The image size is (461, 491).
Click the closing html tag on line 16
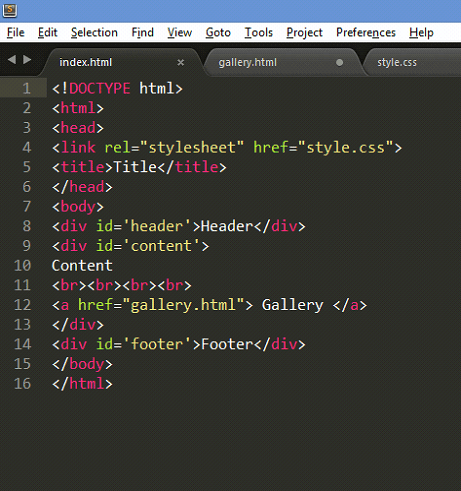tap(82, 384)
